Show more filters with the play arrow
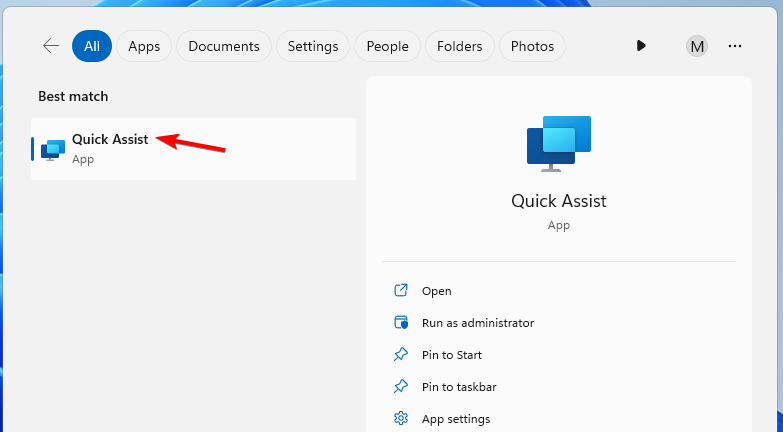Image resolution: width=783 pixels, height=432 pixels. 641,46
